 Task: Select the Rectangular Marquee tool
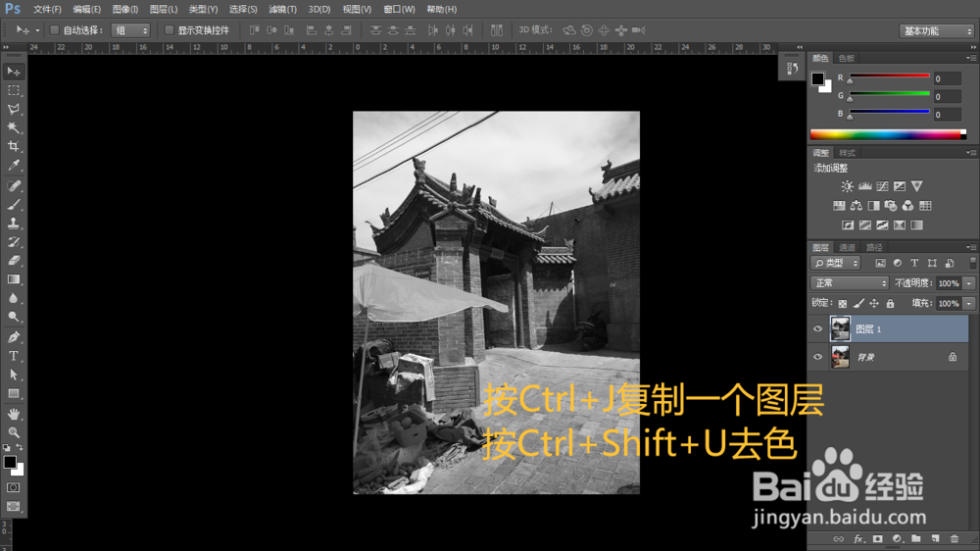(13, 90)
